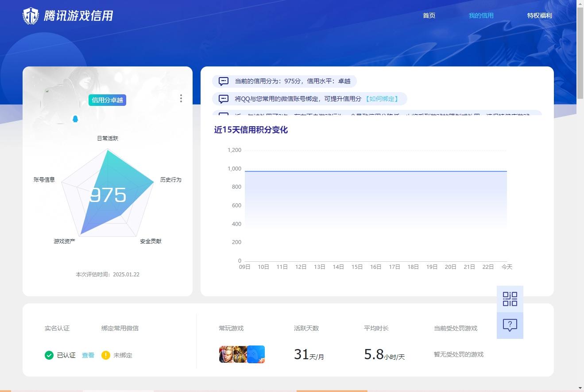Click the second game icon under 常玩游戏
Viewport: 584px width, 392px height.
pyautogui.click(x=240, y=354)
